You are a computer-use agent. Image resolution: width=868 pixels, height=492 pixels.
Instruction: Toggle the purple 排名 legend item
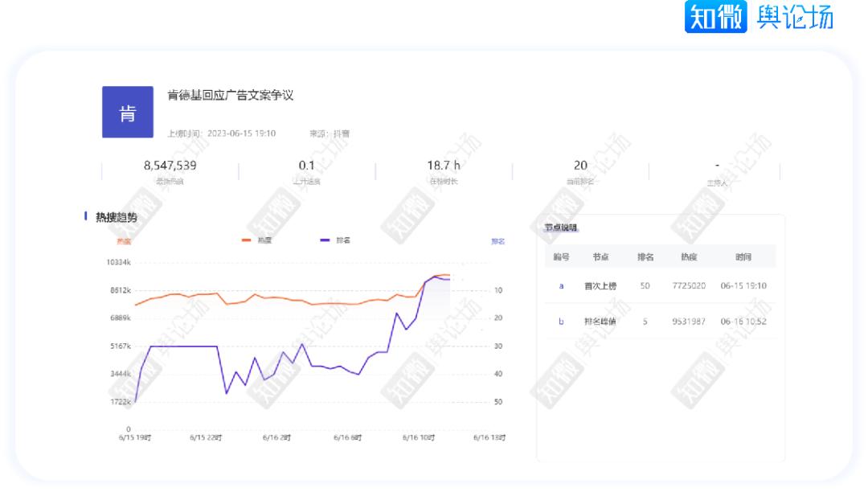click(335, 240)
